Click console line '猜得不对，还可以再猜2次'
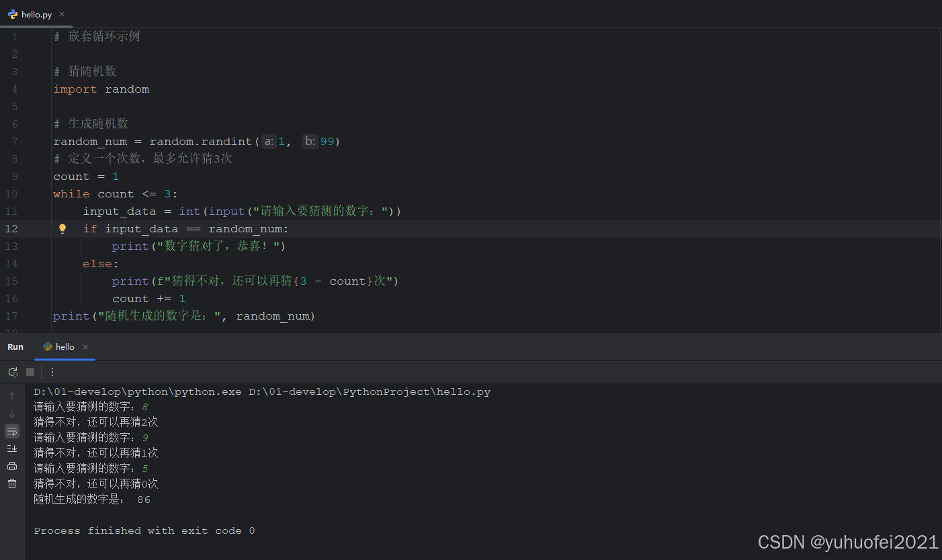Image resolution: width=942 pixels, height=560 pixels. [96, 422]
